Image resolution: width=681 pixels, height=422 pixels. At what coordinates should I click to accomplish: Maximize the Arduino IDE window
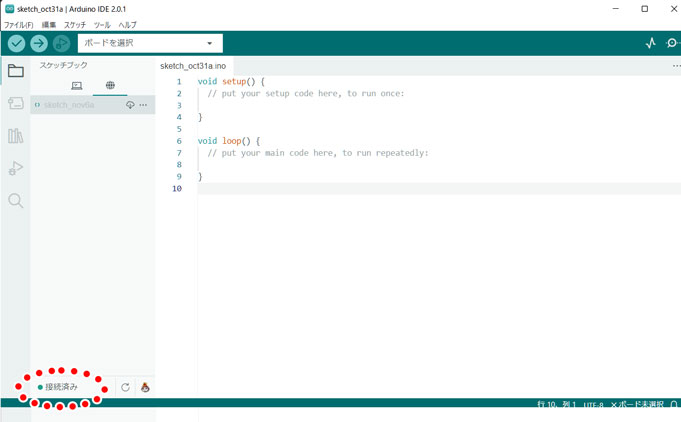click(645, 9)
